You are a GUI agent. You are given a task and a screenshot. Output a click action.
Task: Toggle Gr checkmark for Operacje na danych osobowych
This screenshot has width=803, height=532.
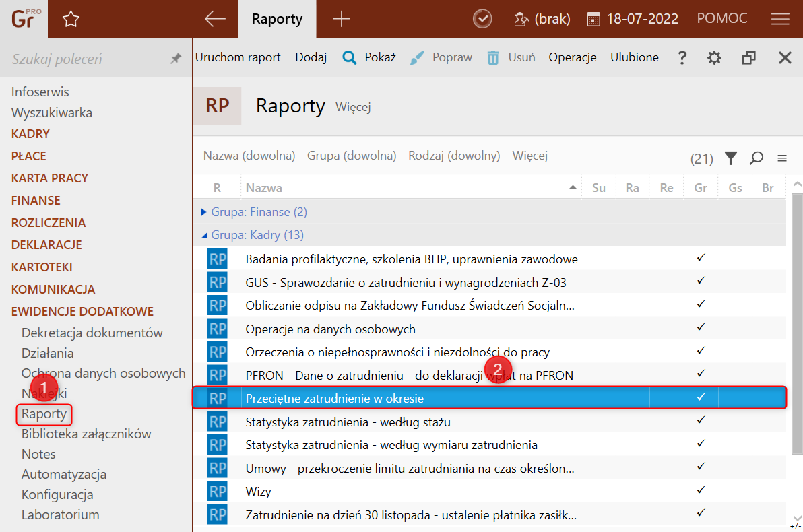pyautogui.click(x=701, y=327)
